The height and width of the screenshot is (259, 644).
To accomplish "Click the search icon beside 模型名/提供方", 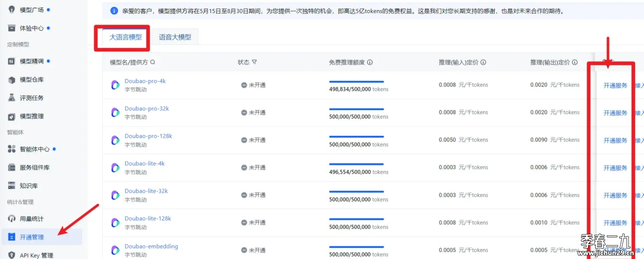I will 153,62.
